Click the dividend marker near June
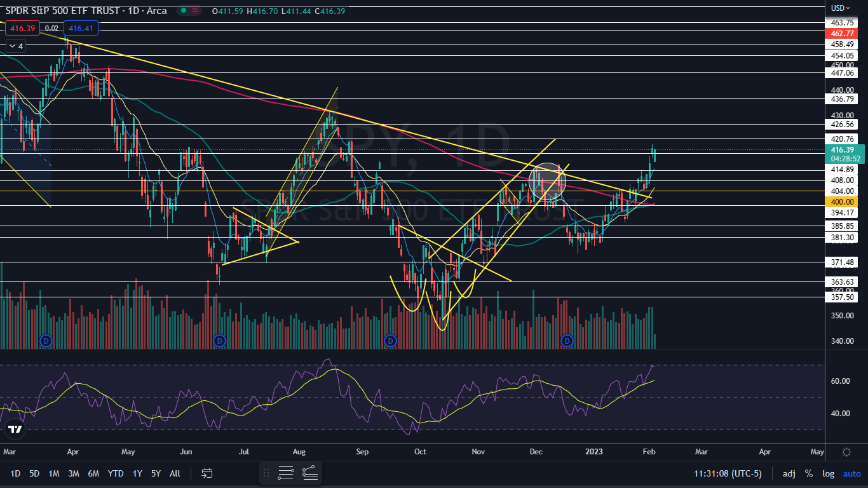This screenshot has height=488, width=868. click(x=220, y=341)
